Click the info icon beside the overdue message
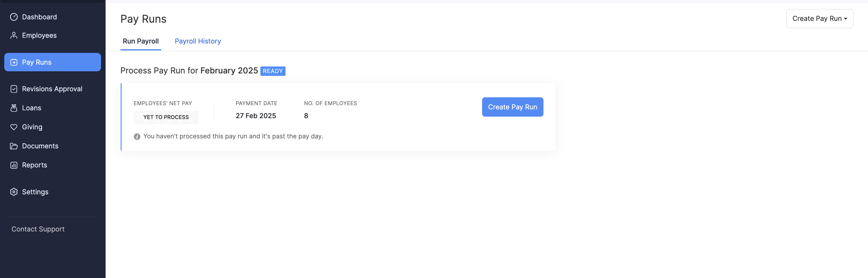Image resolution: width=868 pixels, height=278 pixels. pos(137,136)
